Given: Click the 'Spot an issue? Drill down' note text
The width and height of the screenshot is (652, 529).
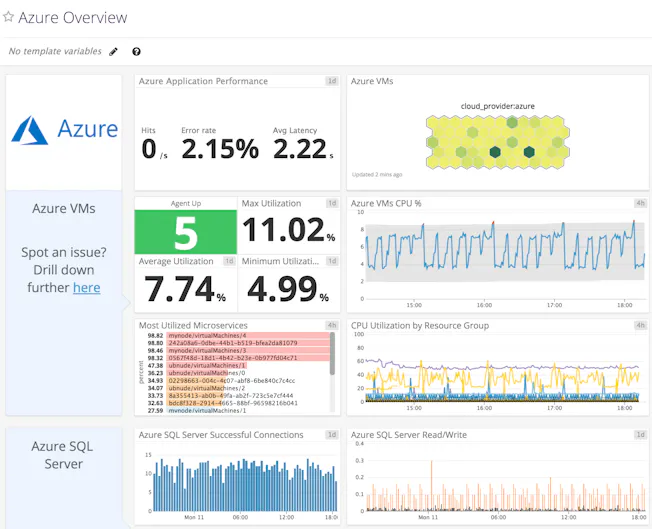Looking at the screenshot, I should point(64,261).
